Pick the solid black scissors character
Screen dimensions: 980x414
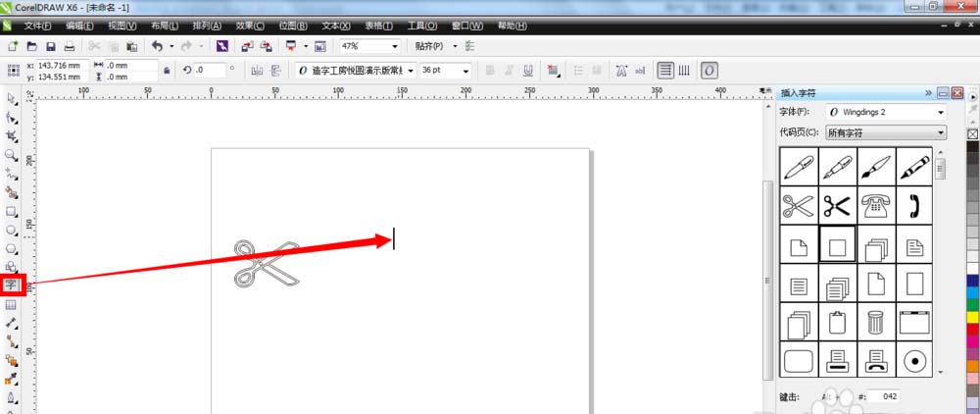point(838,205)
